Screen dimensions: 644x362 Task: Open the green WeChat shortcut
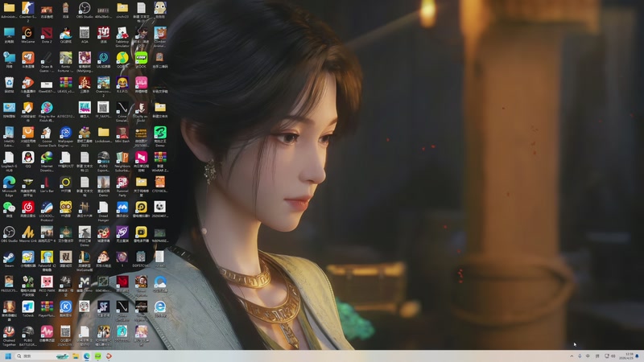(x=9, y=208)
